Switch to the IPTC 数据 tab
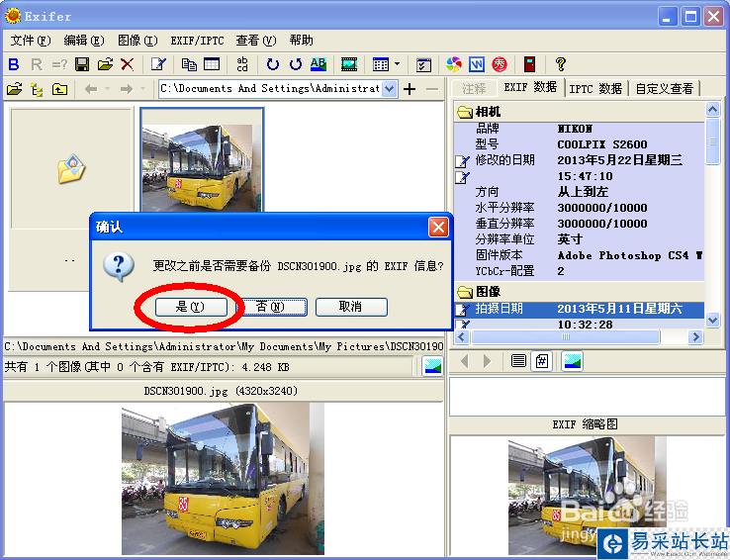 point(595,88)
